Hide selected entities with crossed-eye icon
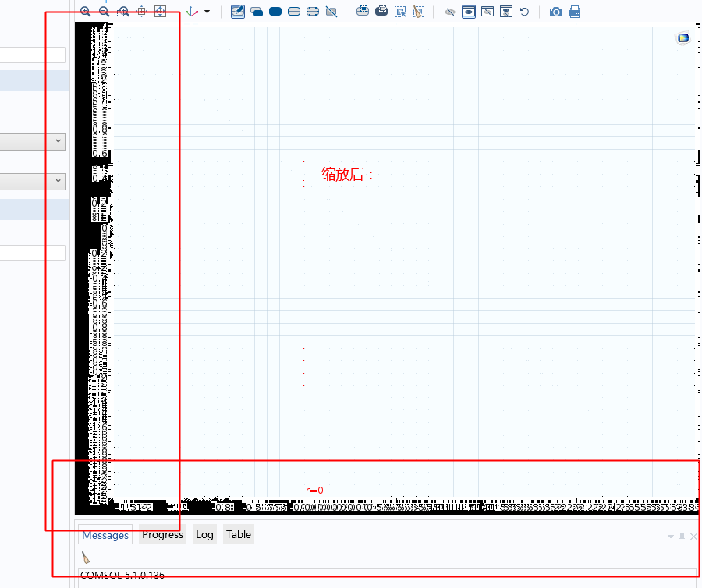702x588 pixels. [450, 12]
